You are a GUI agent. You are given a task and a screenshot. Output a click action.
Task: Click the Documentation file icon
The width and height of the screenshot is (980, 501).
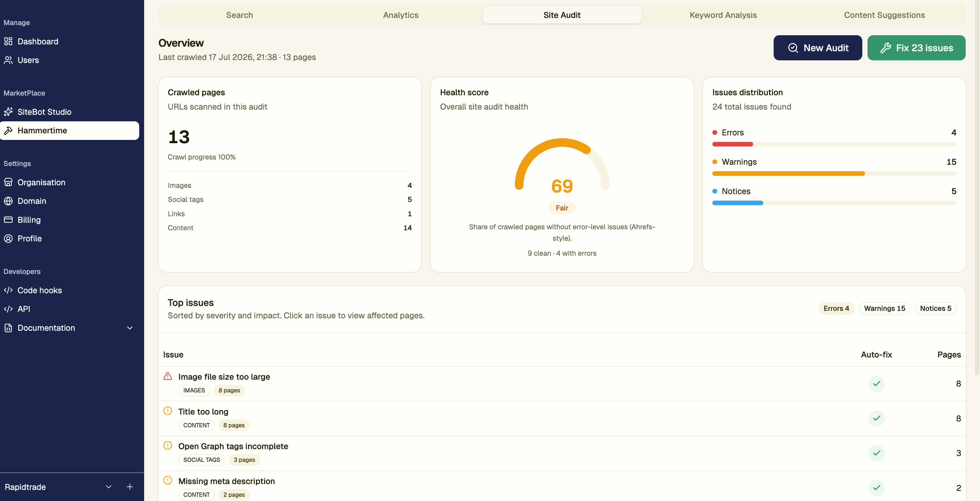point(8,328)
